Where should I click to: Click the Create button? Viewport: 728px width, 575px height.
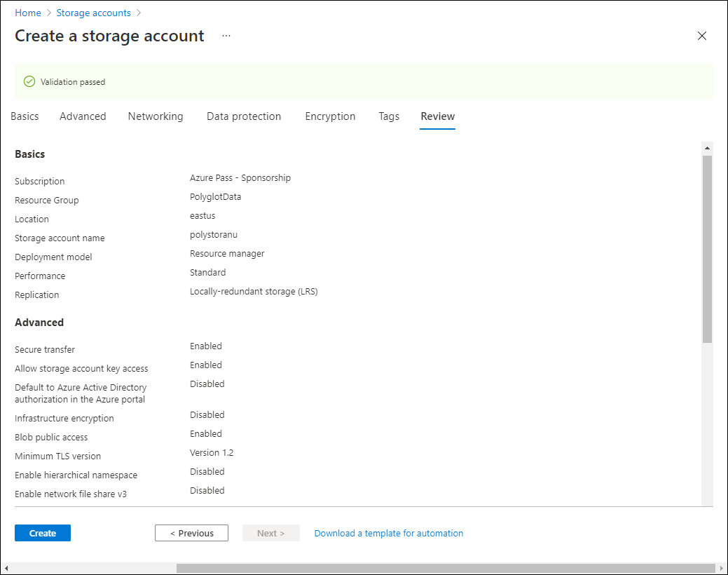coord(42,533)
